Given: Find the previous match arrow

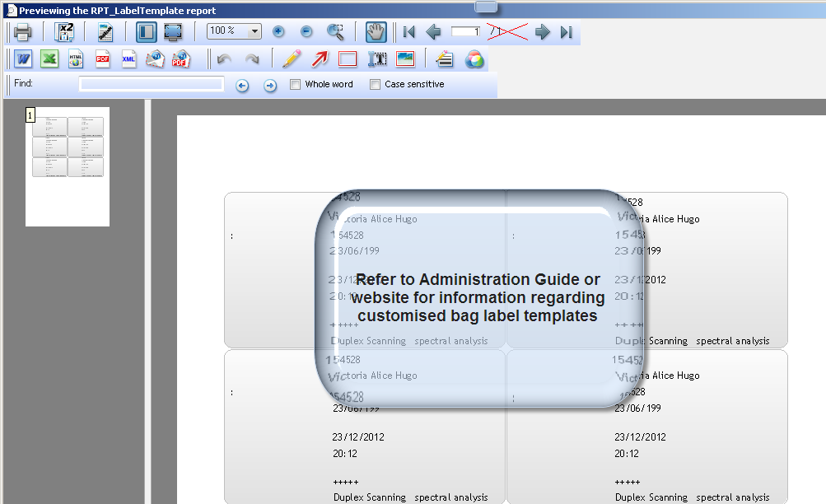Looking at the screenshot, I should click(242, 86).
